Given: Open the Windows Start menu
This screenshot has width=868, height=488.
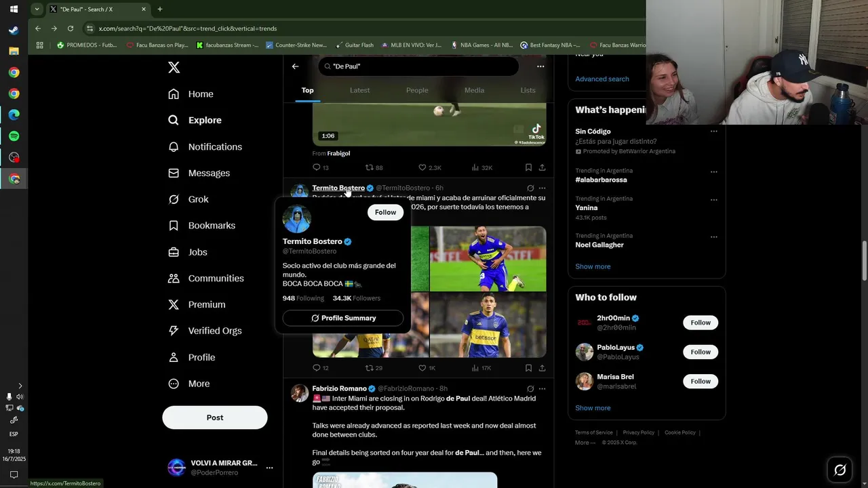Looking at the screenshot, I should (14, 9).
